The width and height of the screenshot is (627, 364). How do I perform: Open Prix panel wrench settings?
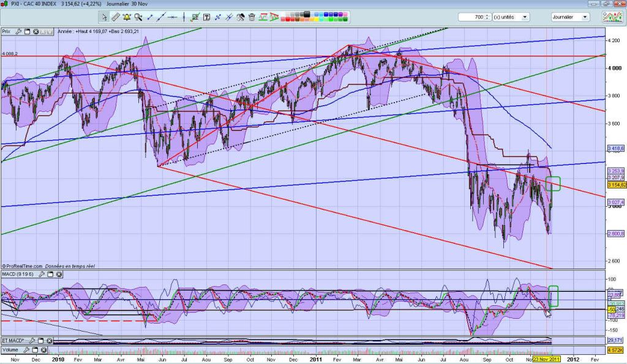[18, 31]
